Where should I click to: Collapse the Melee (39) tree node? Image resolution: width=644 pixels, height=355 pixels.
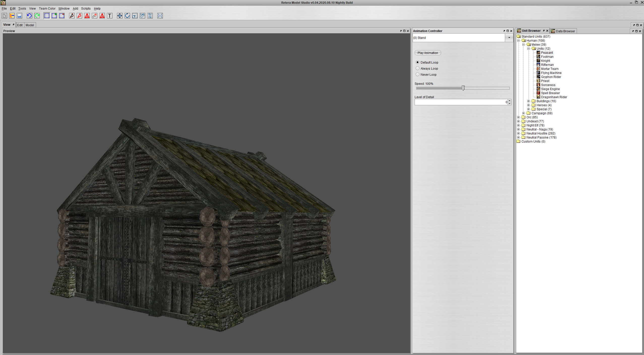tap(524, 45)
